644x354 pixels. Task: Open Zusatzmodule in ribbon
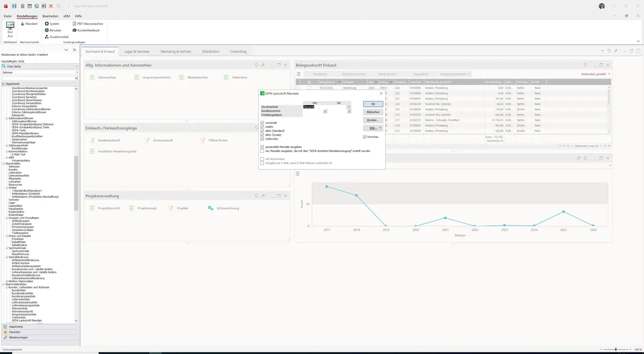tap(56, 36)
